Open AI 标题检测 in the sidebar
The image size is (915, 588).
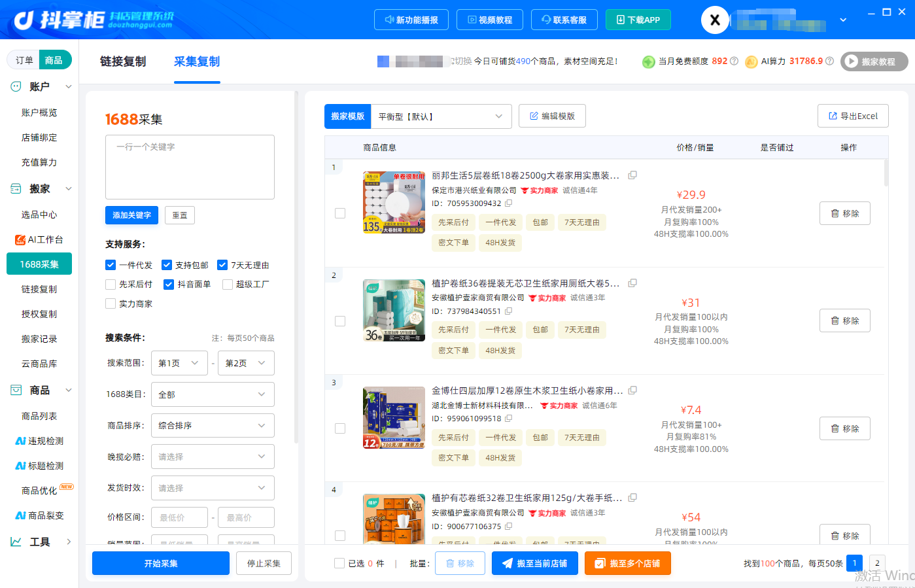[39, 466]
